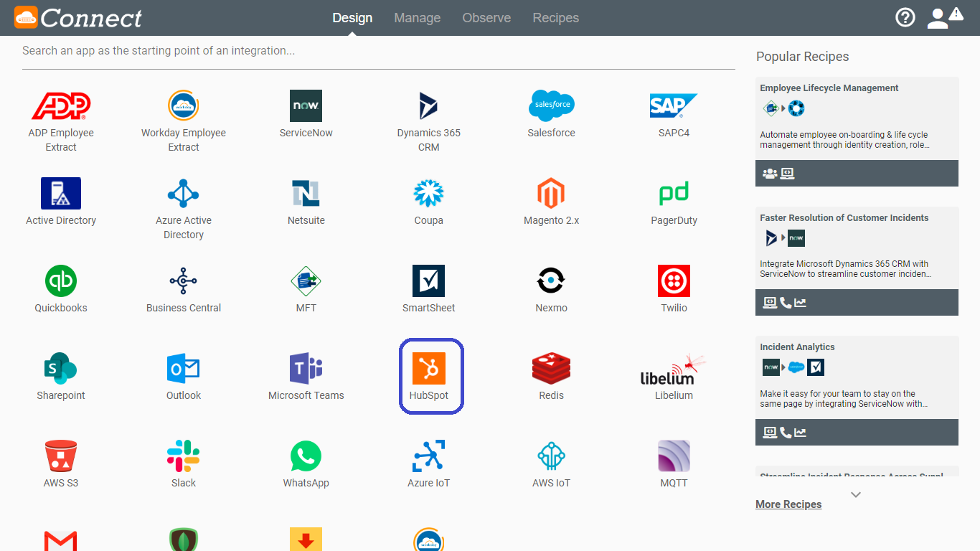Select the Twilio app icon
The width and height of the screenshot is (980, 551).
674,281
